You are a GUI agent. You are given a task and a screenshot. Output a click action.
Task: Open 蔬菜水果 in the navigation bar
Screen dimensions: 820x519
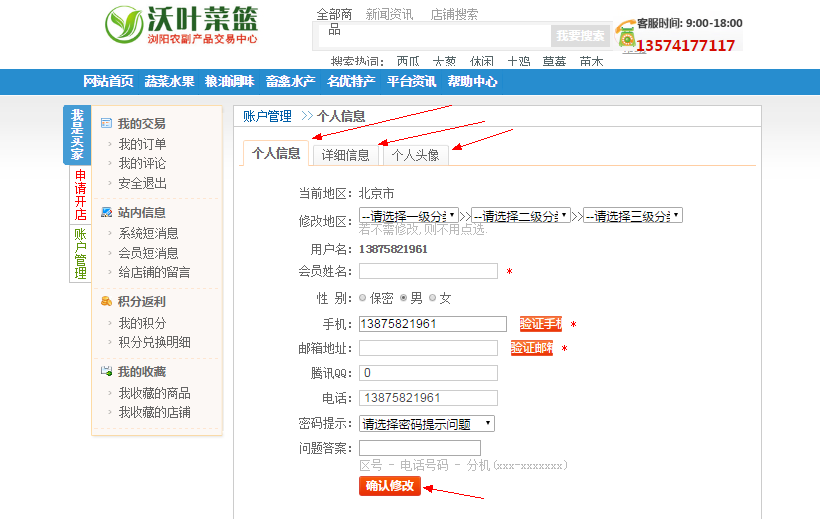169,81
